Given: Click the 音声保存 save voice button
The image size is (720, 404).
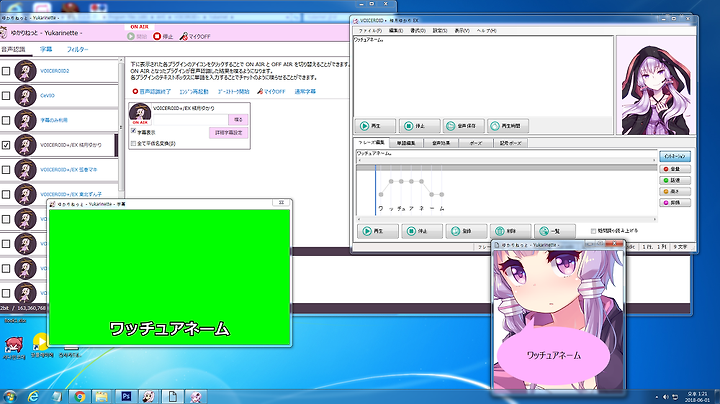Looking at the screenshot, I should (463, 125).
